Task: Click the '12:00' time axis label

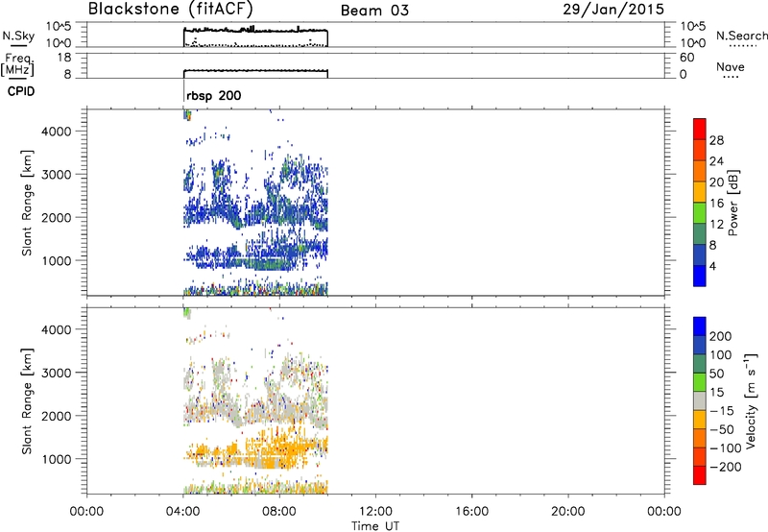Action: pos(375,512)
